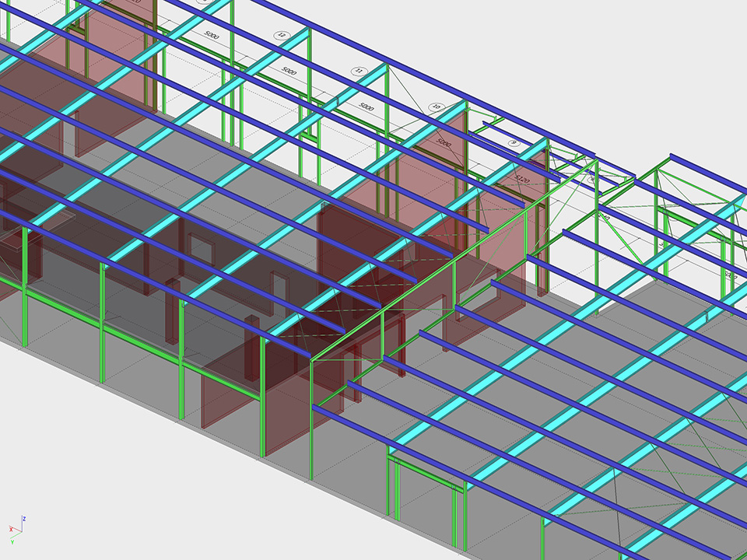This screenshot has height=560, width=747.
Task: Select grid axis bubble 9
Action: [x=513, y=143]
